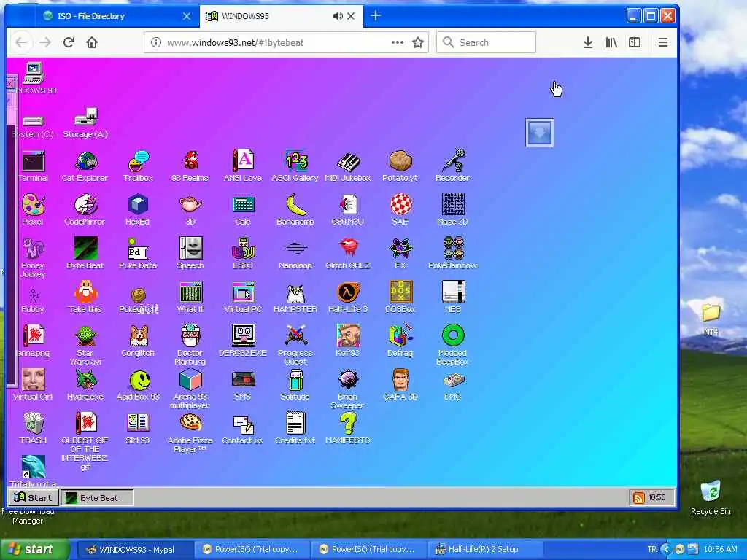Viewport: 747px width, 560px height.
Task: Open GAFA 3D
Action: pyautogui.click(x=400, y=384)
